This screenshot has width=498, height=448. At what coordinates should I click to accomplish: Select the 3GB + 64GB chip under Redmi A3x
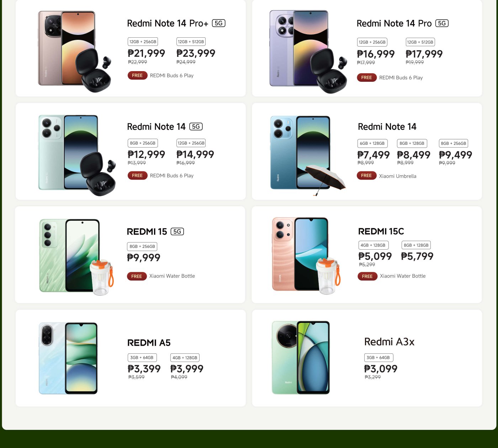point(379,358)
